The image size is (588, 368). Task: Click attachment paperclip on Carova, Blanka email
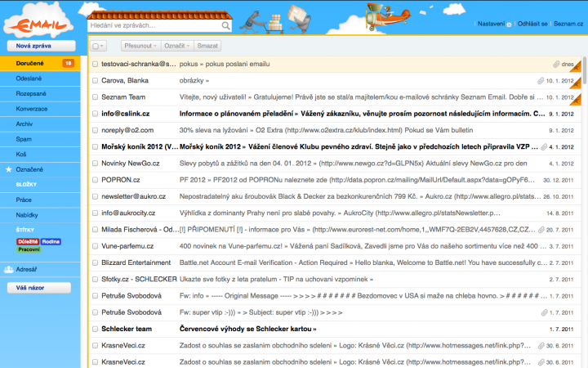click(541, 81)
